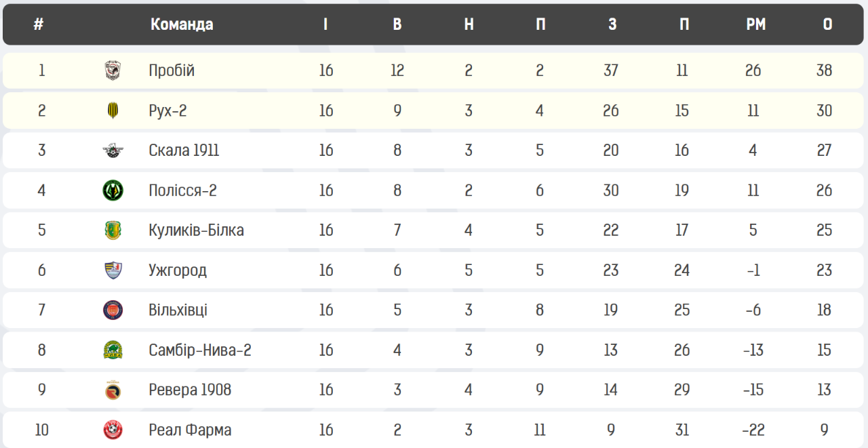Click the Скала 1911 team emblem
Viewport: 868px width, 448px height.
click(x=113, y=150)
